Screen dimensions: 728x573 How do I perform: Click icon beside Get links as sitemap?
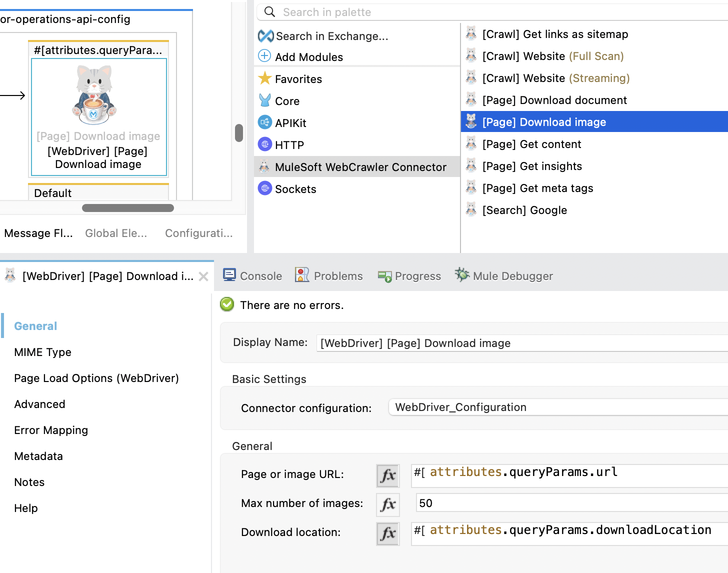471,33
